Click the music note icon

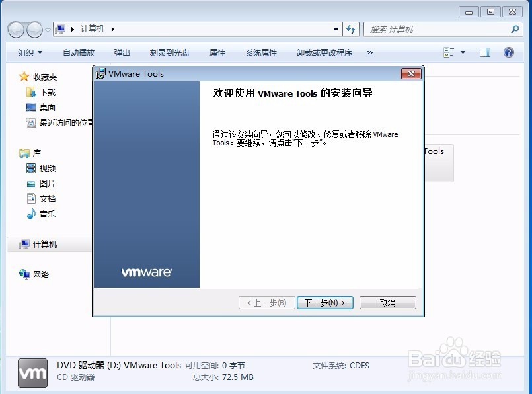31,214
